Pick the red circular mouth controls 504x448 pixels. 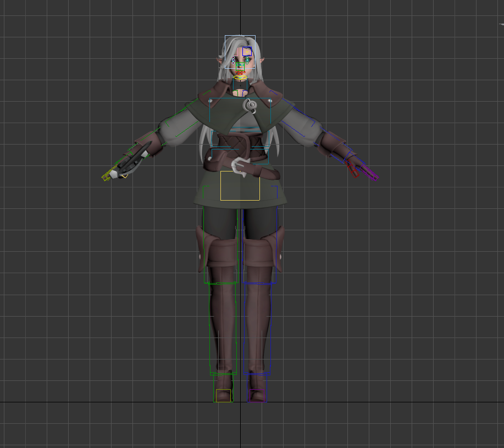click(240, 71)
